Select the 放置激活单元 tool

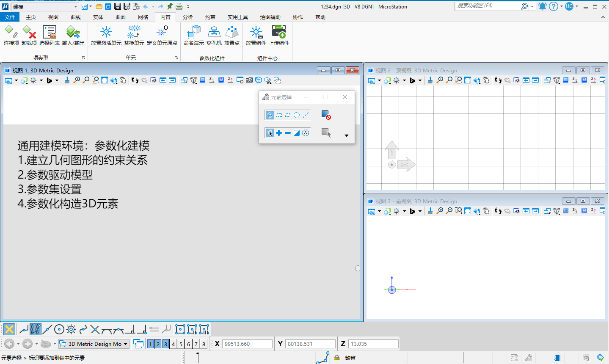106,35
